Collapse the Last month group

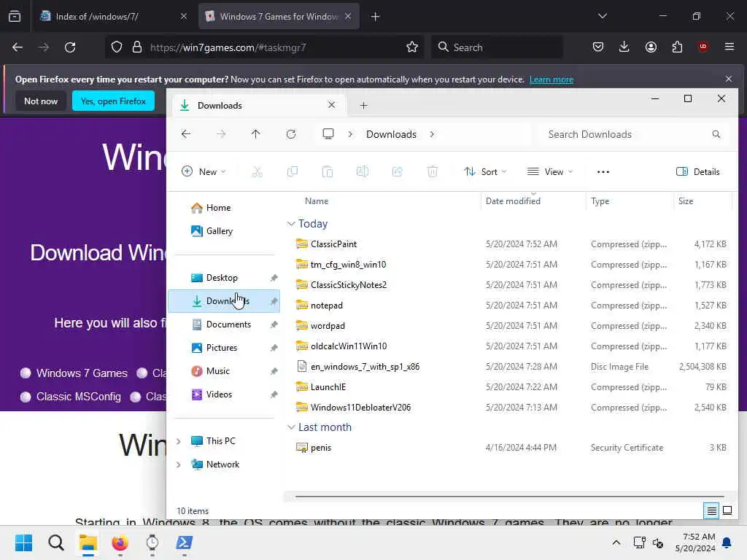tap(291, 427)
